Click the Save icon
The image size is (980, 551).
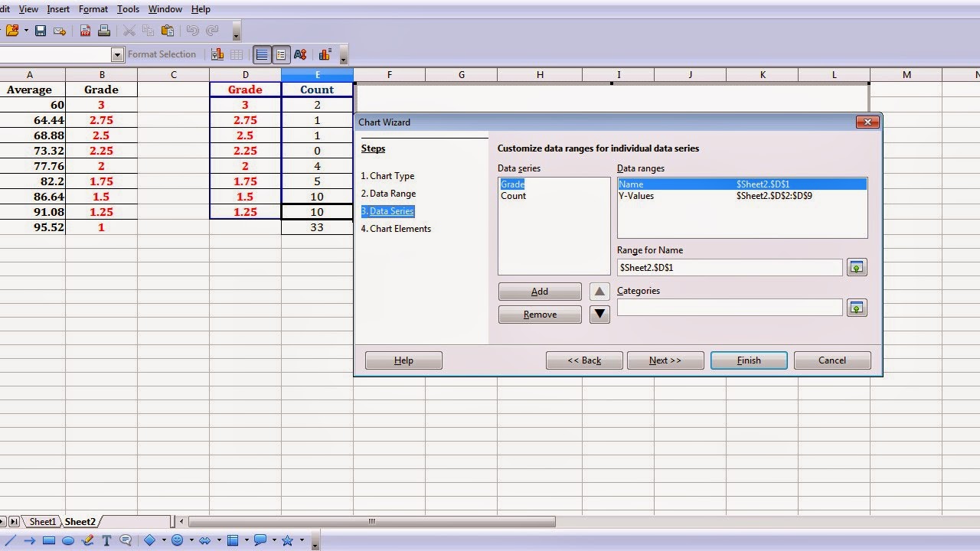(x=41, y=31)
